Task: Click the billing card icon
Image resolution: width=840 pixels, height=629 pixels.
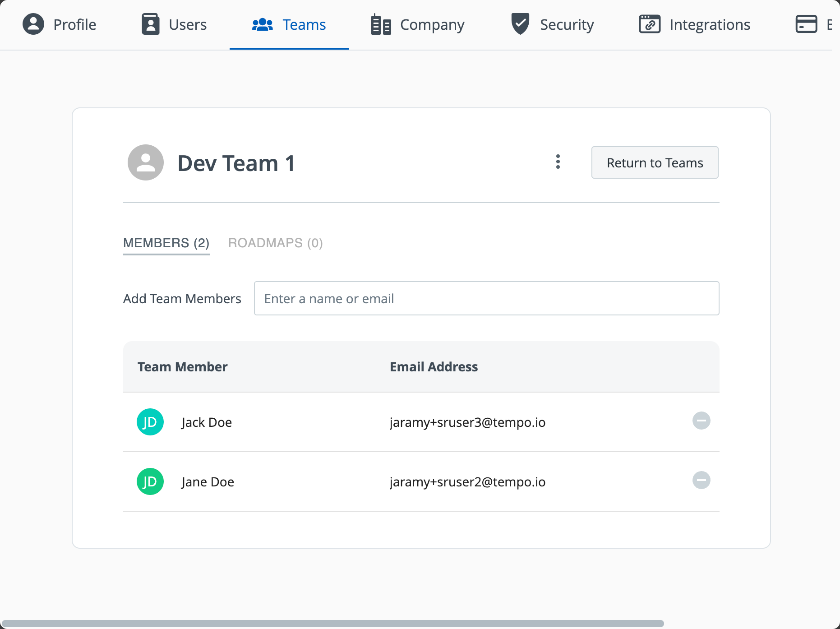Action: 806,24
